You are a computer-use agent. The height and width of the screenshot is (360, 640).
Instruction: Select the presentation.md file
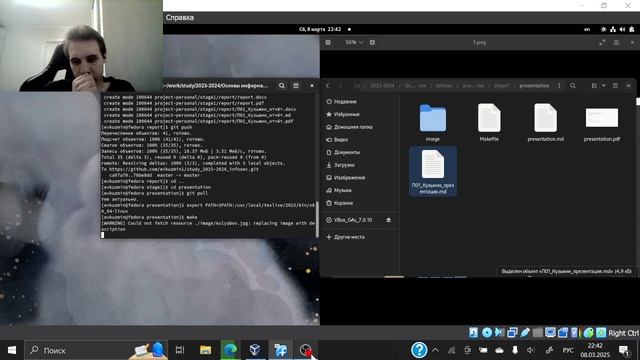(x=545, y=122)
